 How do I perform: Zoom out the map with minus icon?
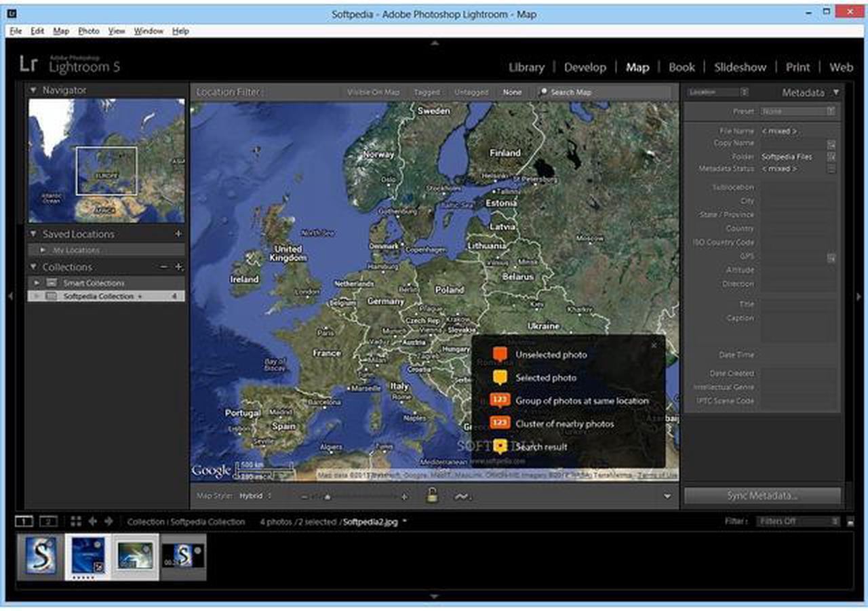[305, 497]
